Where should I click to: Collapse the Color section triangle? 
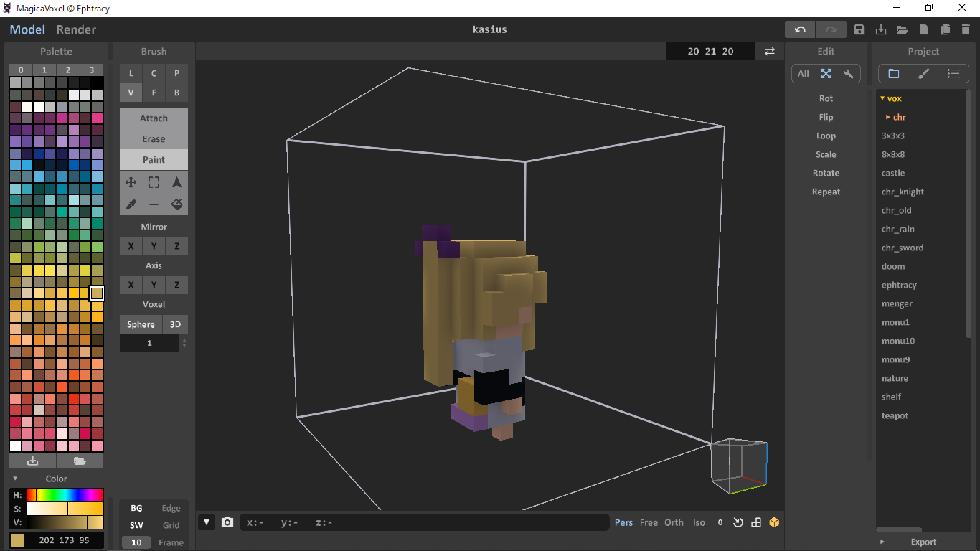coord(15,479)
